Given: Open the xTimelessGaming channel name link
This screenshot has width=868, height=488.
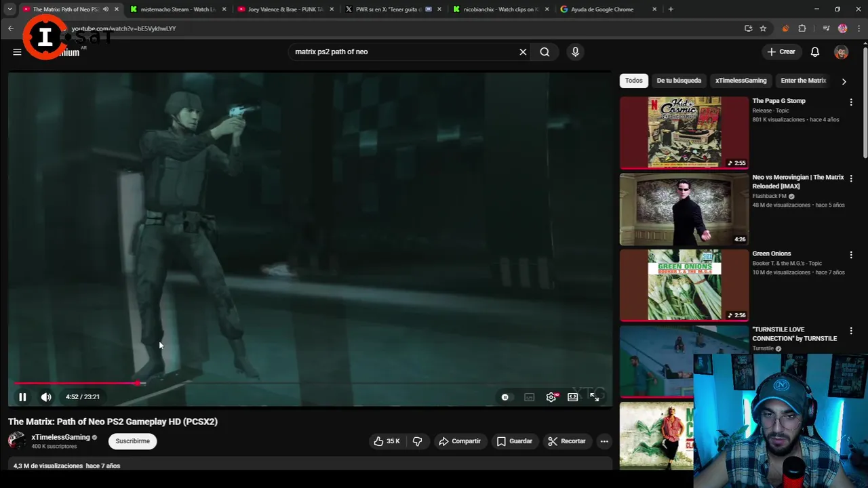Looking at the screenshot, I should (60, 437).
